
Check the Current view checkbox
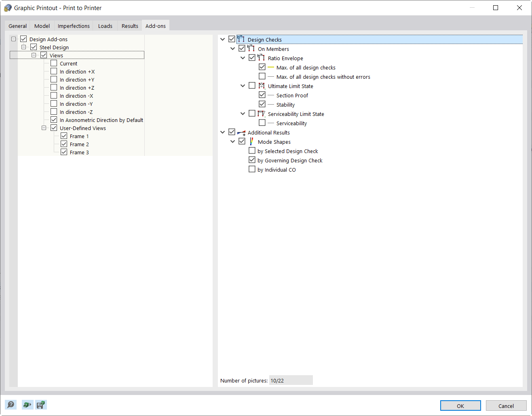click(x=54, y=63)
